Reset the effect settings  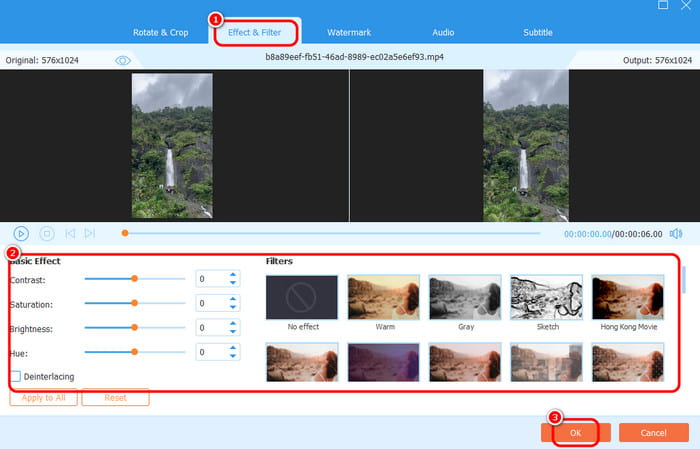[115, 397]
